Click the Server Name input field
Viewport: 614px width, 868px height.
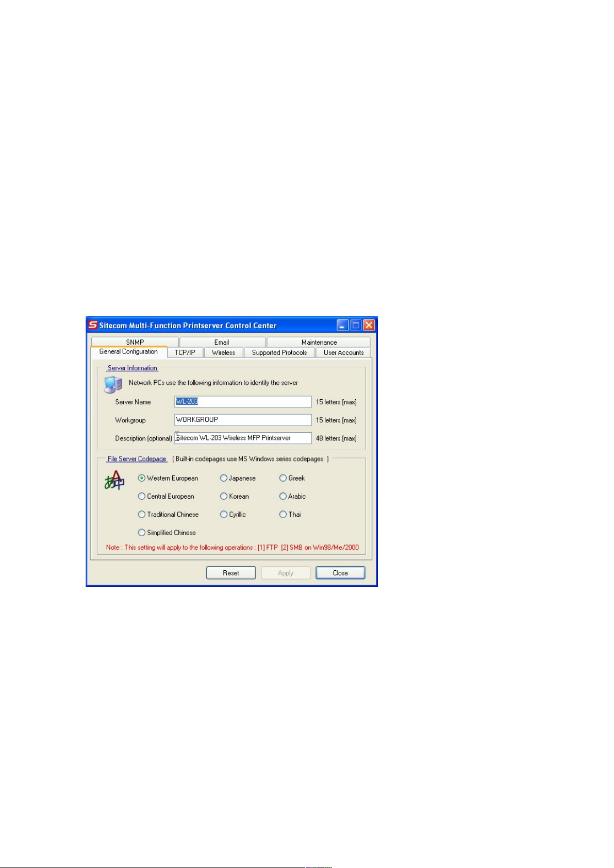click(x=243, y=402)
